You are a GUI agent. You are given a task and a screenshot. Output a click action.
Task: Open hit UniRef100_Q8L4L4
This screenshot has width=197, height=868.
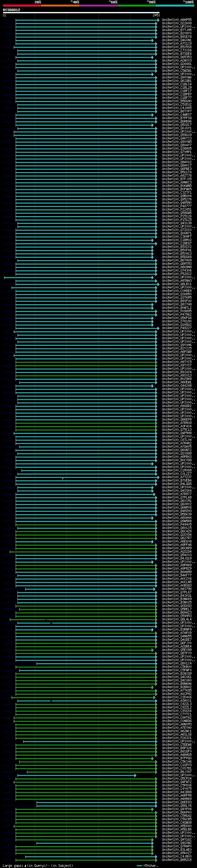tap(176, 619)
